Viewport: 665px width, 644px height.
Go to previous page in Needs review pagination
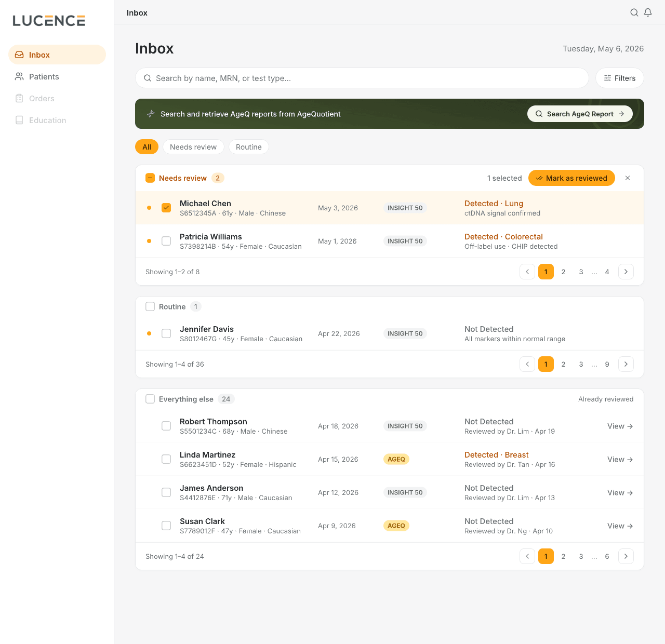[527, 272]
